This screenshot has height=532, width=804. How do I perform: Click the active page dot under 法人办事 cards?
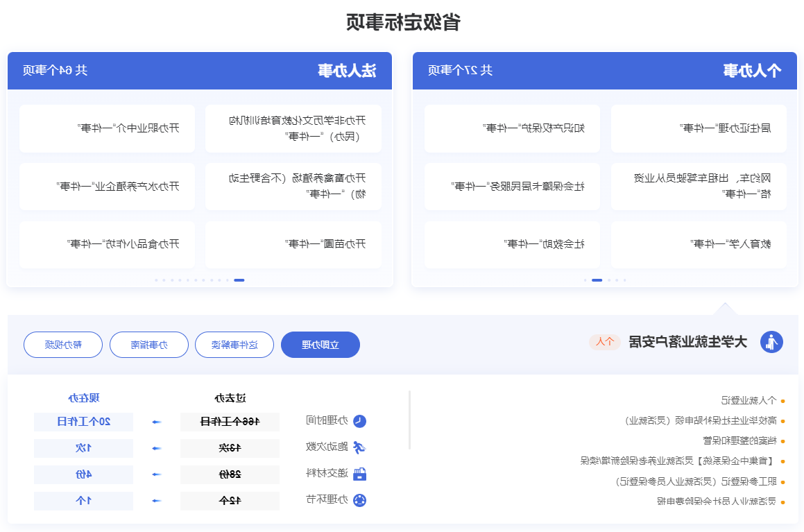tap(239, 280)
